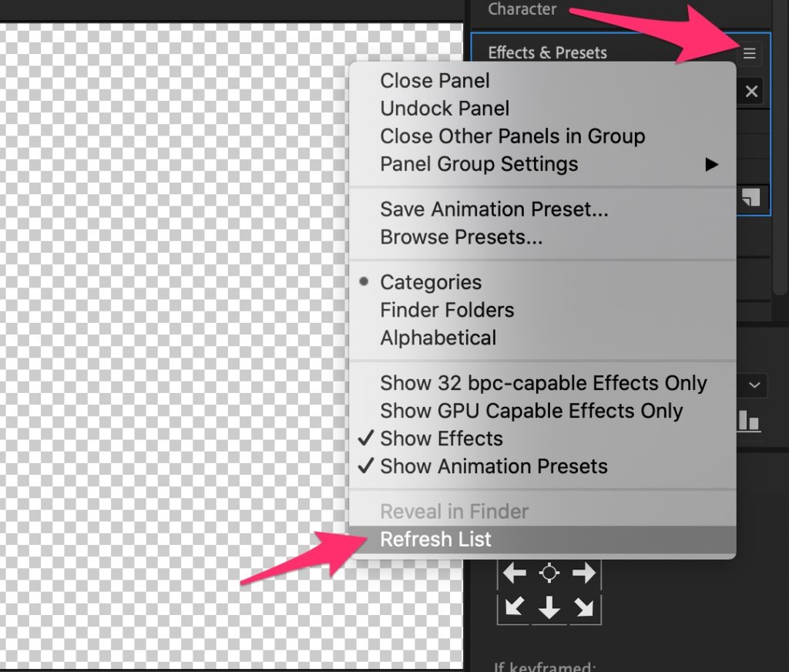
Task: Clear search with the X icon
Action: [751, 92]
